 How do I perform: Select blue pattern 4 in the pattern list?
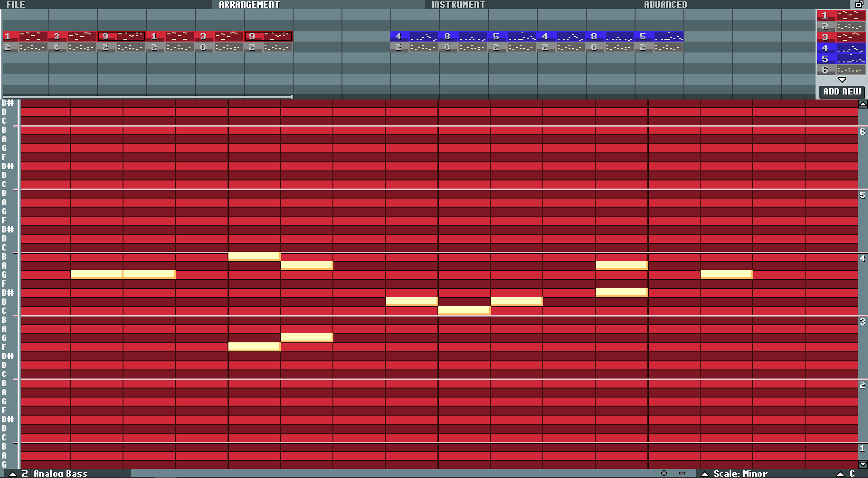[841, 48]
